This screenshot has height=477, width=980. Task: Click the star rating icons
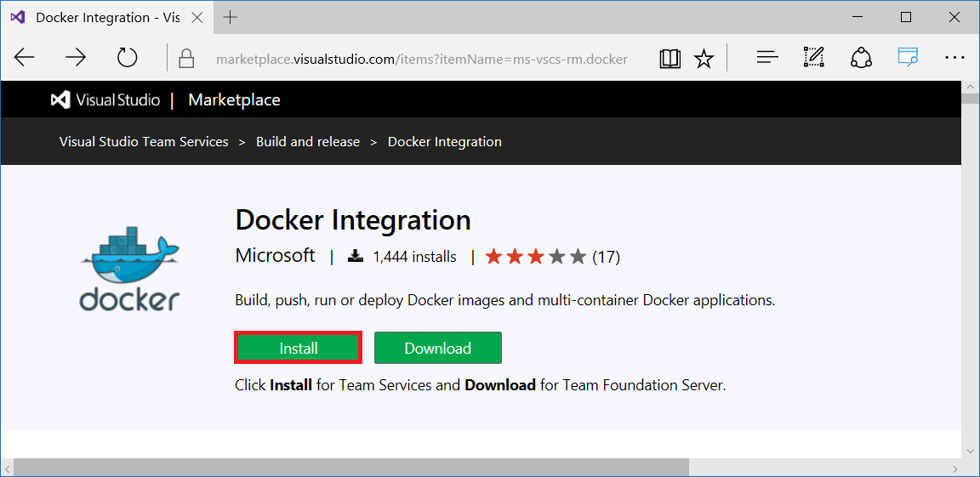[536, 257]
